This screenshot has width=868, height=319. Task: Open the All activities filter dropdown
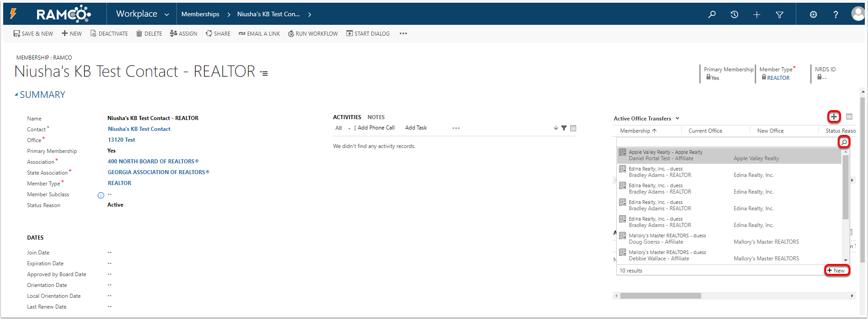(x=343, y=128)
